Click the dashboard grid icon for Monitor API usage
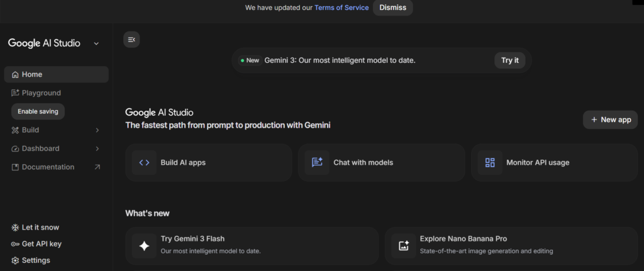This screenshot has width=644, height=271. pyautogui.click(x=490, y=162)
